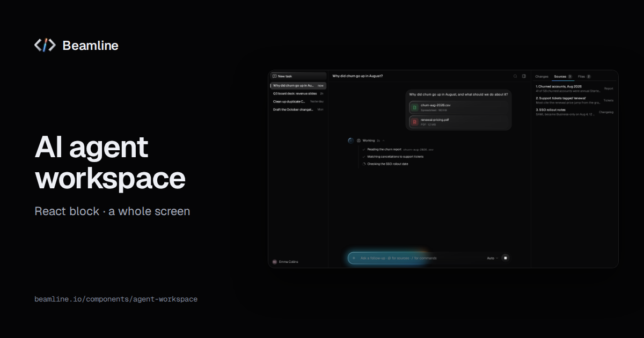Click the red PDF icon for renewal-pricing.pdf
644x338 pixels.
point(414,122)
